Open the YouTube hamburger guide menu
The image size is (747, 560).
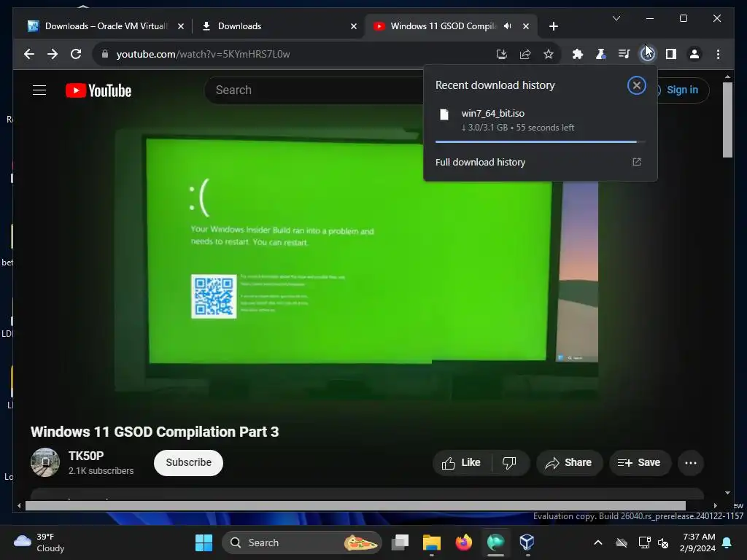point(39,90)
